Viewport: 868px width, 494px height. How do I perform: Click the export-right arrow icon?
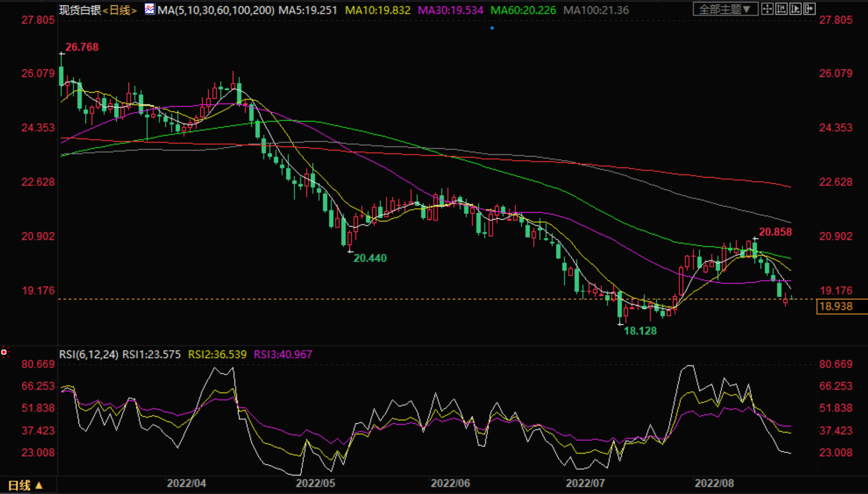(810, 9)
